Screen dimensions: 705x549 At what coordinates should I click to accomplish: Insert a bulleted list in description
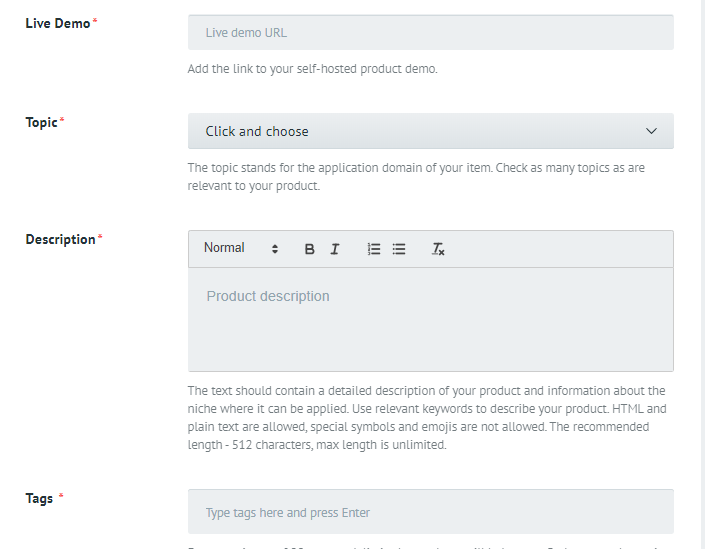[399, 249]
